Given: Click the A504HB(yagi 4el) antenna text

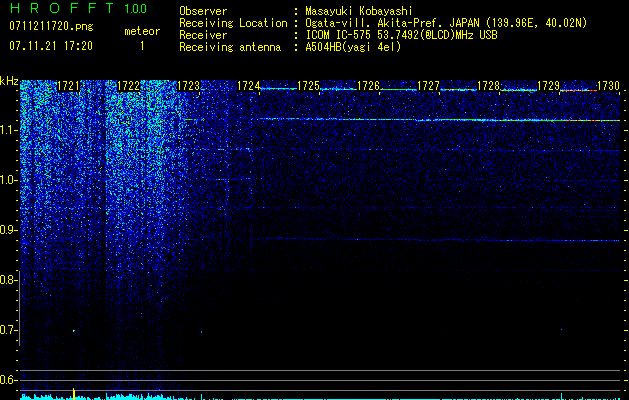Looking at the screenshot, I should 353,47.
